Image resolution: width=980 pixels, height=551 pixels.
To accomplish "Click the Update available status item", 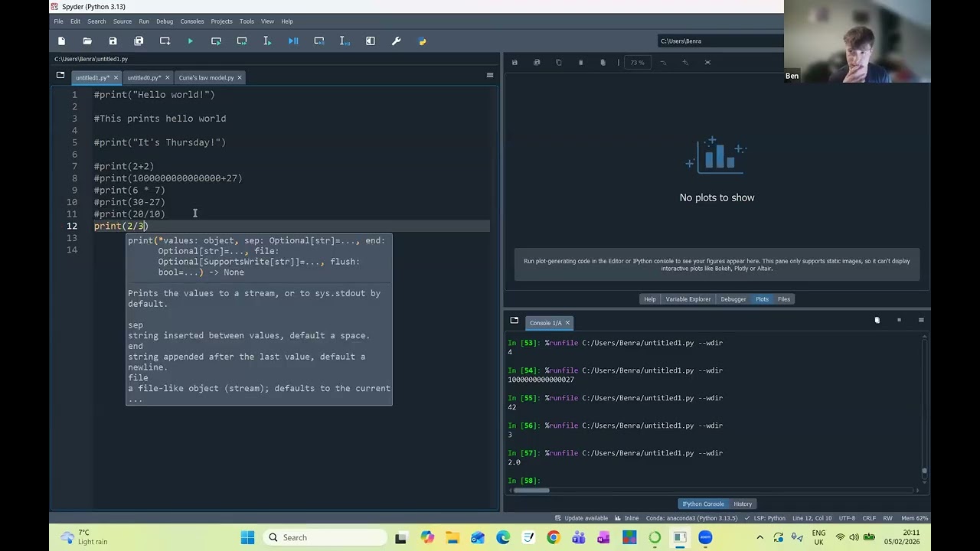I will 581,518.
